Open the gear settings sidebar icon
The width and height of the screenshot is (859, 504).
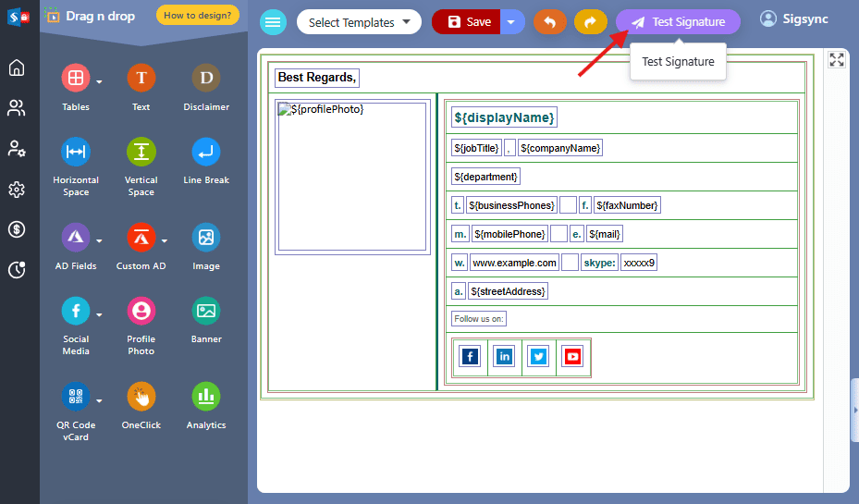17,190
